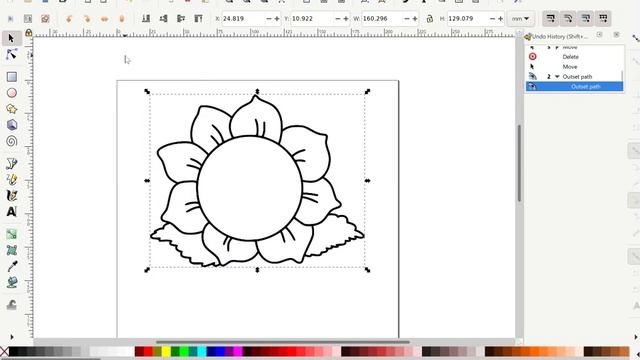
Task: Select the Ellipse circle tool
Action: coord(11,93)
